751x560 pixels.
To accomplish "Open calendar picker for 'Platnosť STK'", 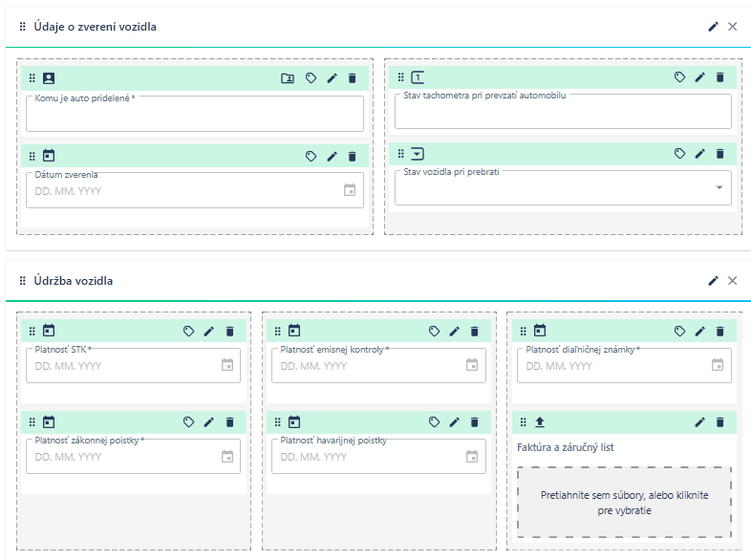I will 227,365.
